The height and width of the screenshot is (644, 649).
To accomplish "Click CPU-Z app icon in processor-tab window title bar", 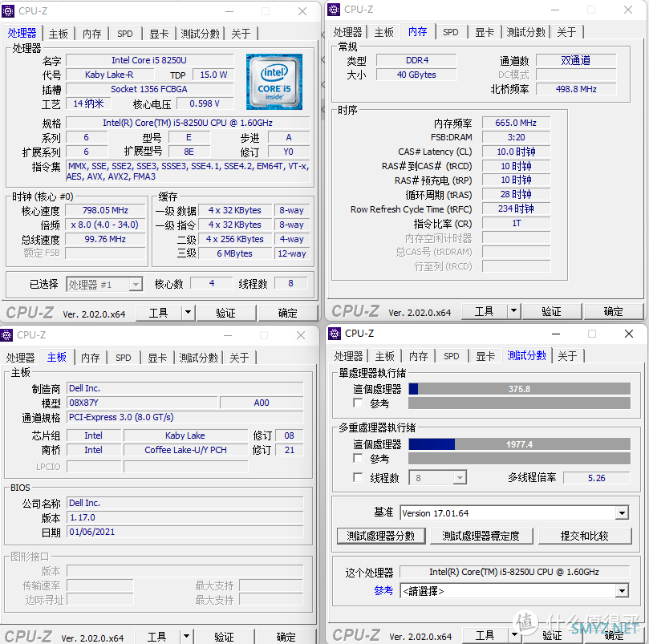I will point(8,11).
